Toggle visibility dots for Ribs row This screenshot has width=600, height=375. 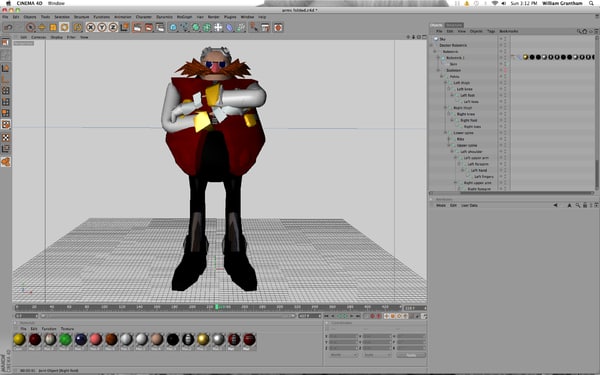501,139
